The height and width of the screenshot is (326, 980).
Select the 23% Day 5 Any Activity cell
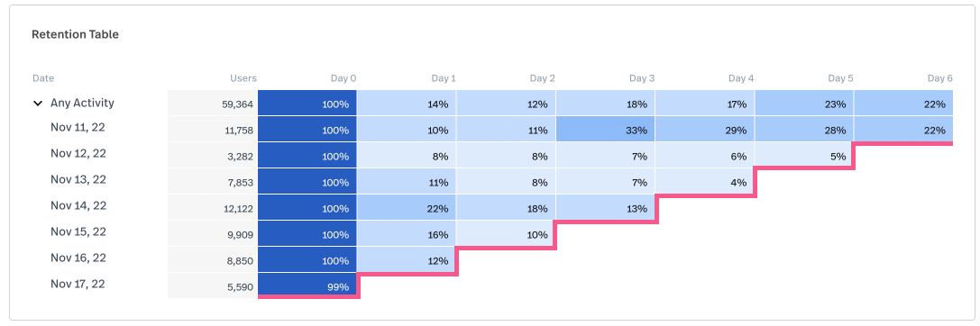click(804, 104)
